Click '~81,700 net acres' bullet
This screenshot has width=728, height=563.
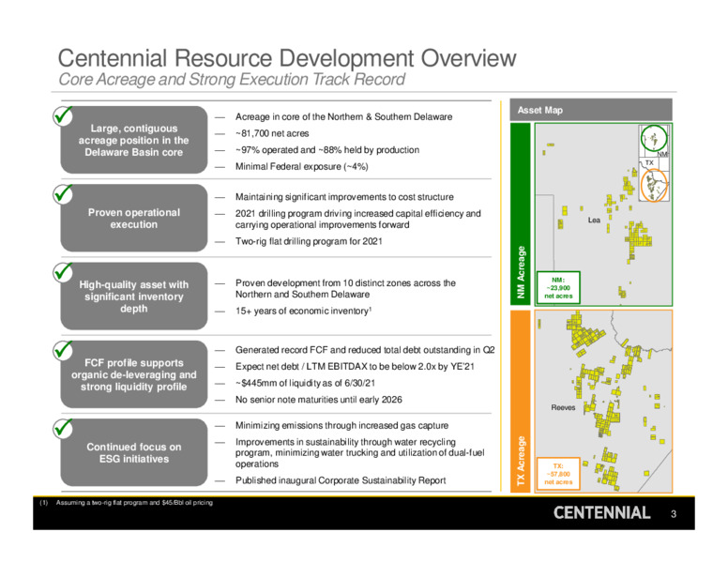272,133
